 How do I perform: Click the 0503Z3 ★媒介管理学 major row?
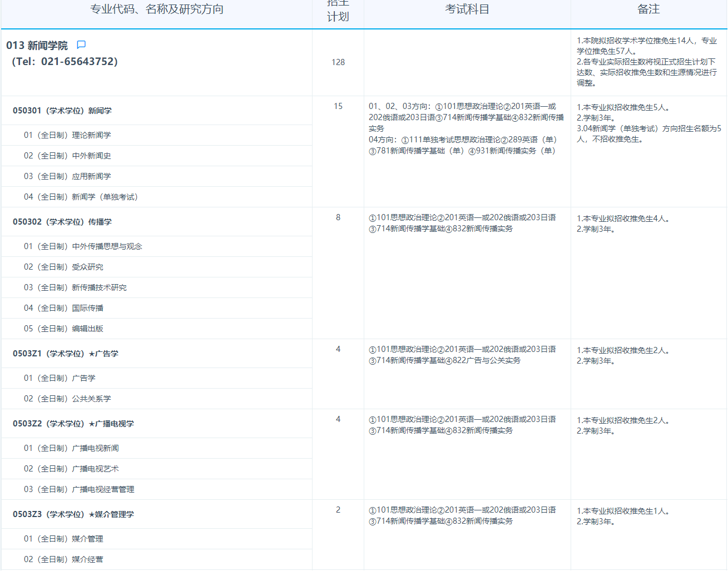point(73,514)
